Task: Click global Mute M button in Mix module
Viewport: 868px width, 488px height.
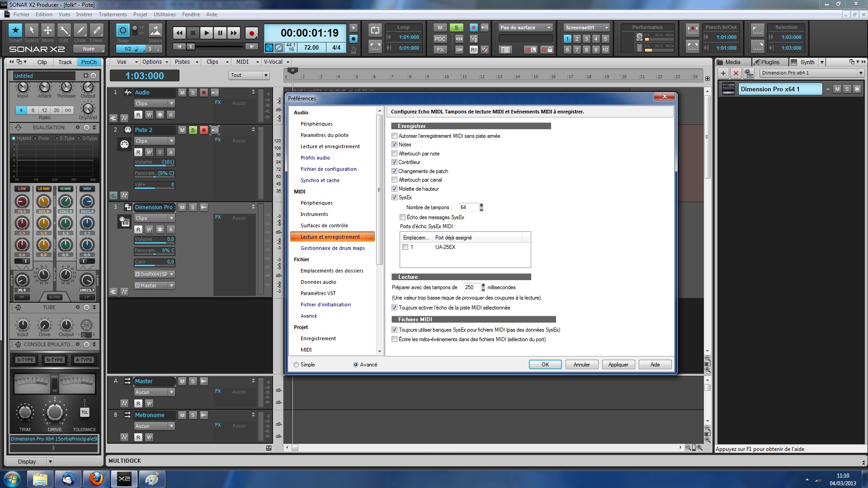Action: pyautogui.click(x=440, y=28)
